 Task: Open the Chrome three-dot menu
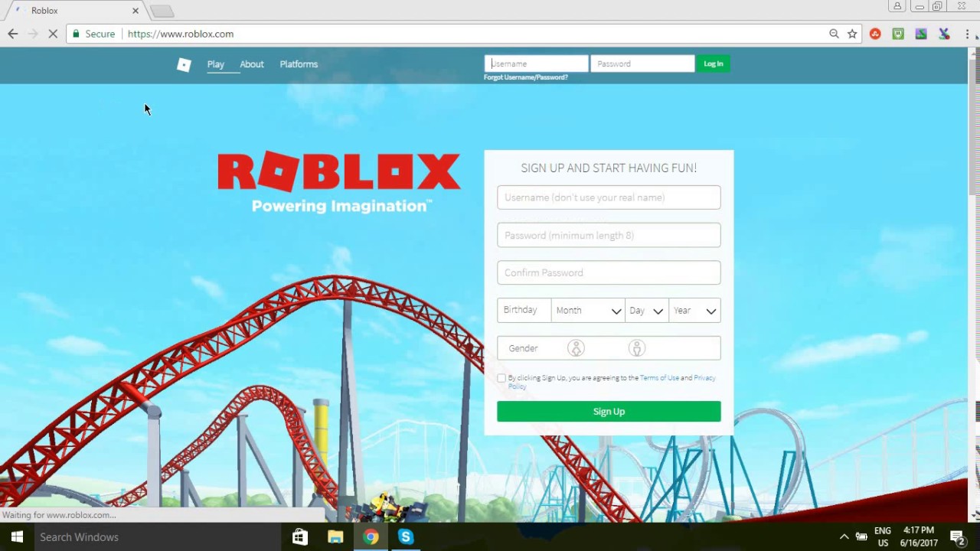[x=967, y=34]
